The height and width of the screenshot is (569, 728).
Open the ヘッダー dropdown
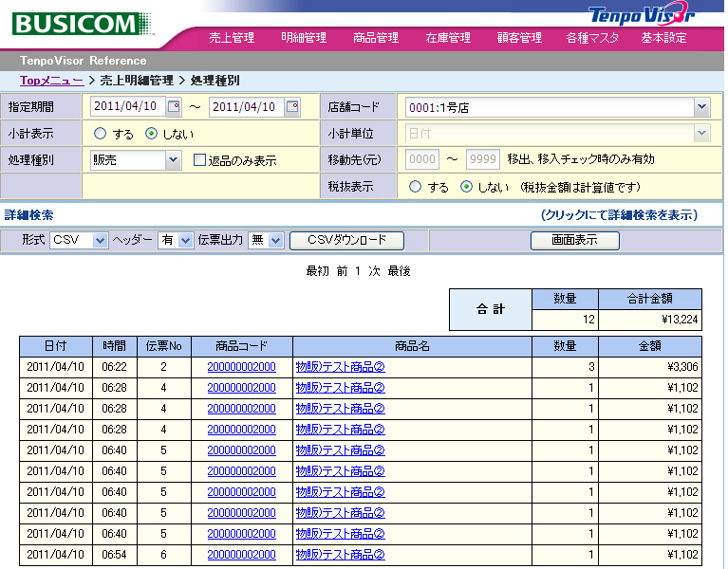(x=175, y=240)
